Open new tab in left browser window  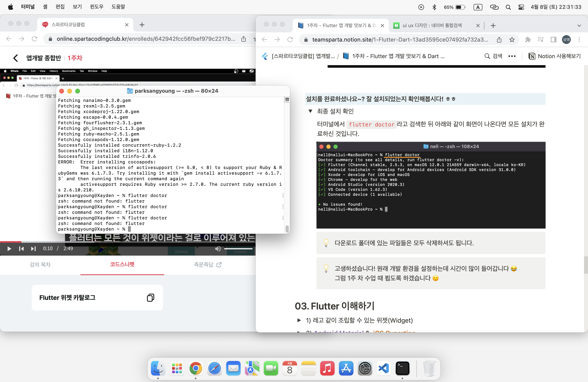click(142, 25)
